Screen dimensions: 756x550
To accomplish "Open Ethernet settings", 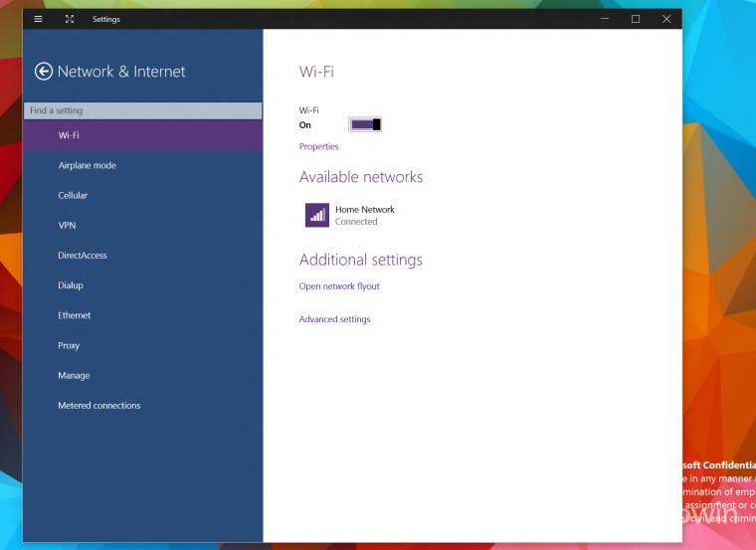I will click(75, 315).
